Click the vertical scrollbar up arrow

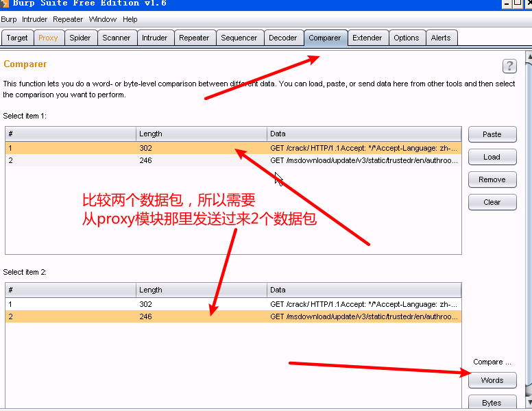pos(529,56)
